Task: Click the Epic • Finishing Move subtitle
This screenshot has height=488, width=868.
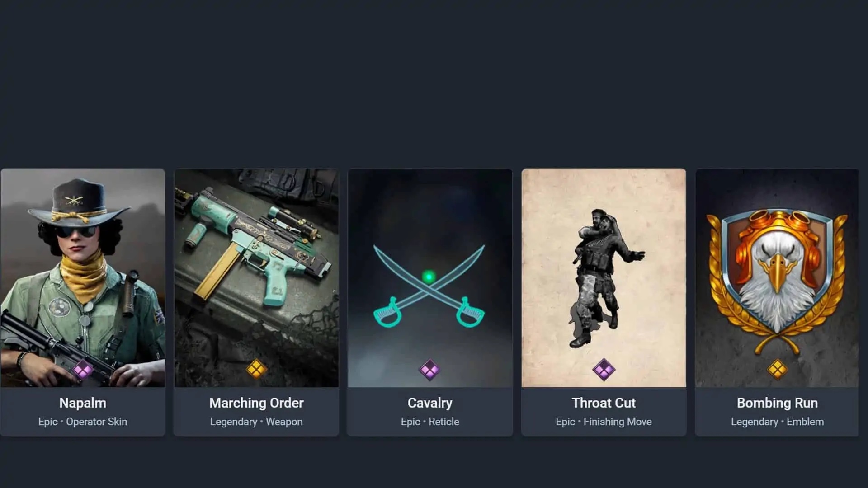Action: [x=604, y=422]
